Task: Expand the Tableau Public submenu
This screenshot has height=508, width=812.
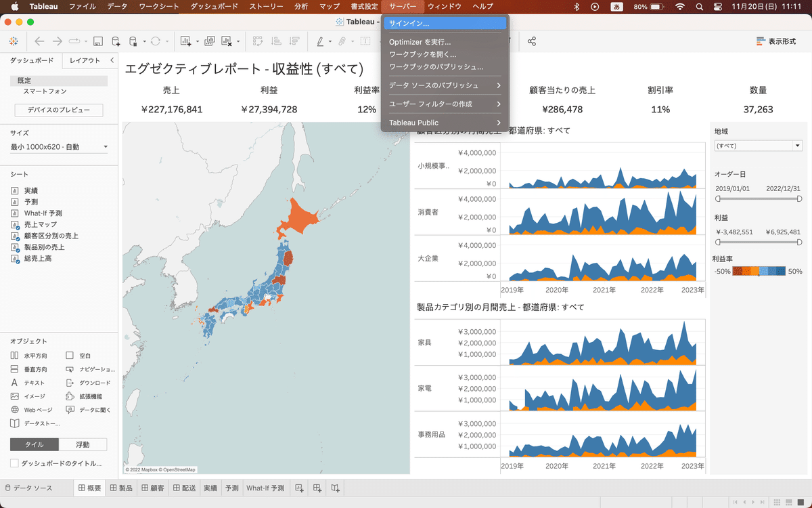Action: click(x=445, y=123)
